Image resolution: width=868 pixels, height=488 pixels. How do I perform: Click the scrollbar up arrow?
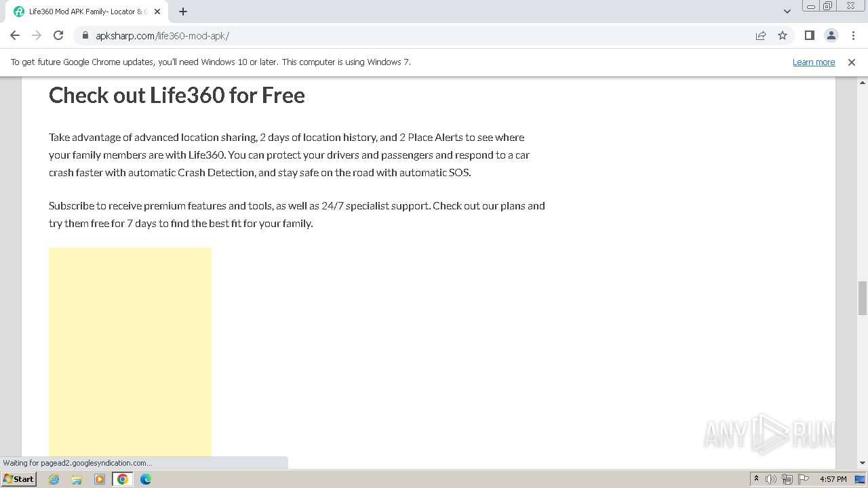click(863, 81)
